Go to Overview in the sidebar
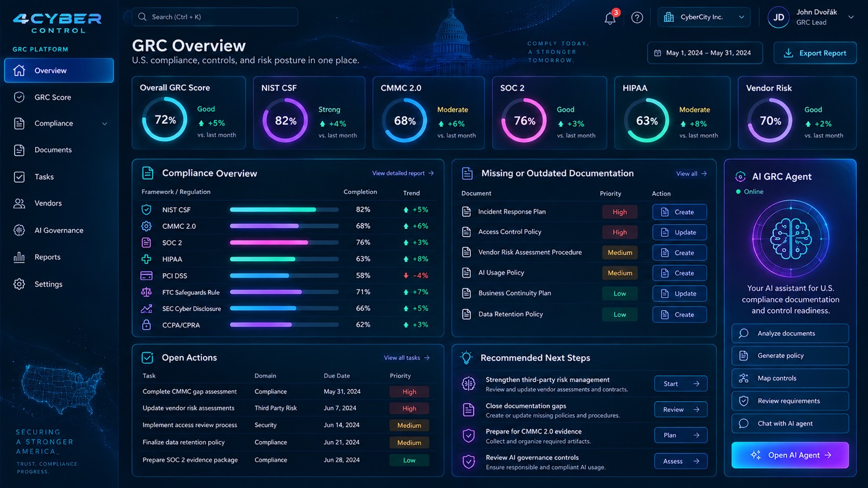 click(x=59, y=70)
